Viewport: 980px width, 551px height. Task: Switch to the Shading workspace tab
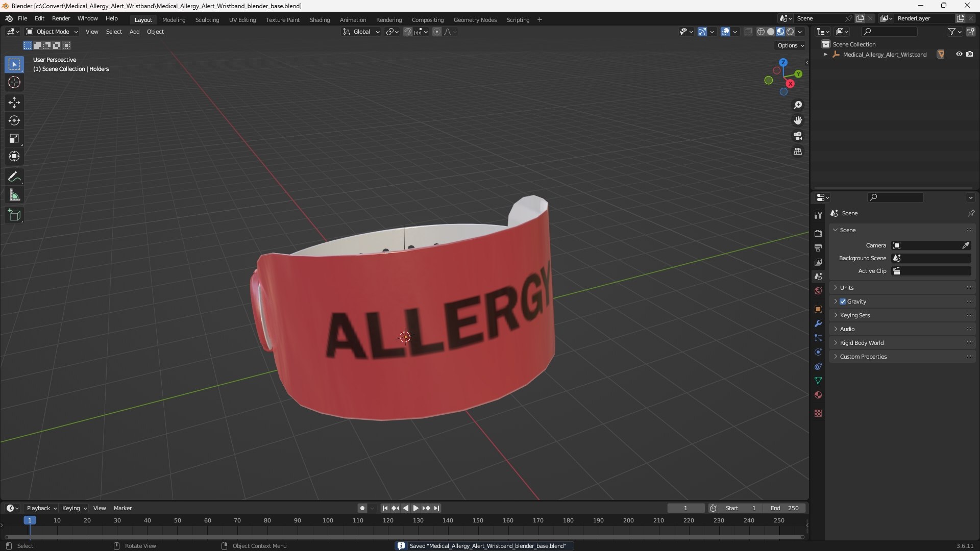tap(320, 20)
